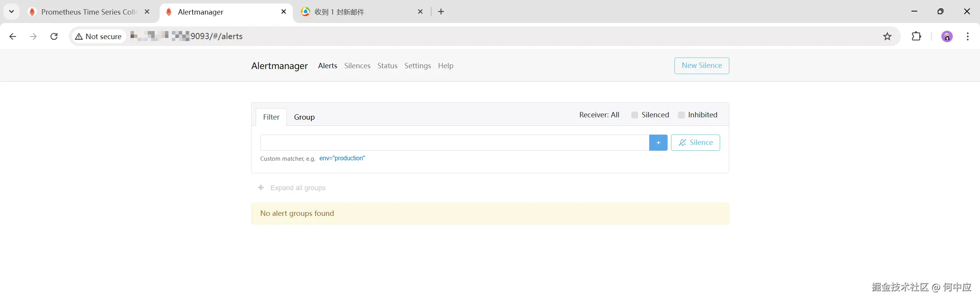Open the Settings navigation item
Image resolution: width=980 pixels, height=301 pixels.
tap(418, 66)
